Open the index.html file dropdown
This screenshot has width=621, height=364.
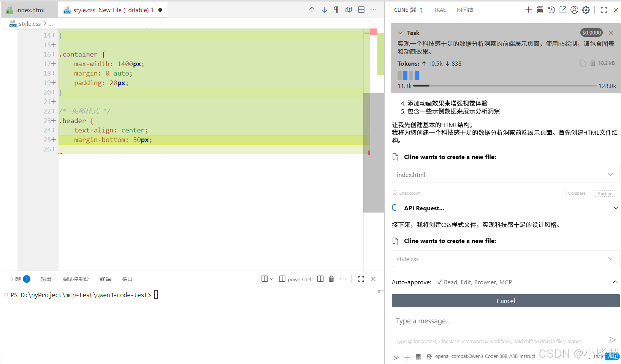point(611,174)
